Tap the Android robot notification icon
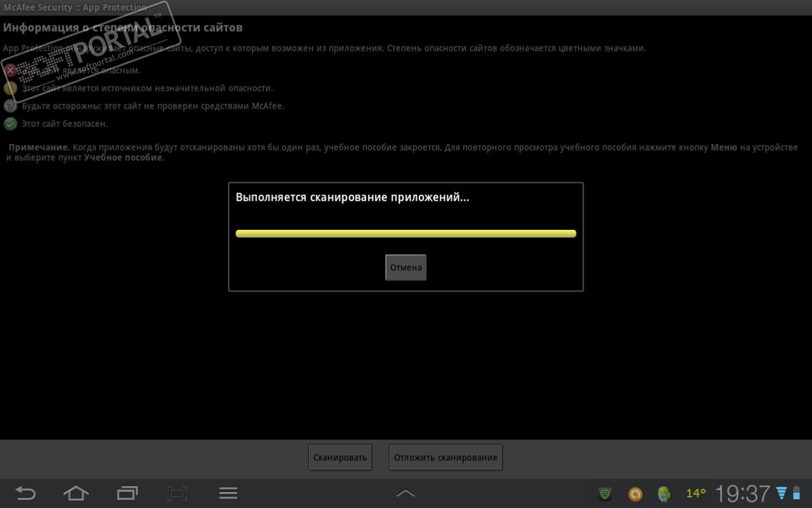This screenshot has height=508, width=812. pos(664,493)
